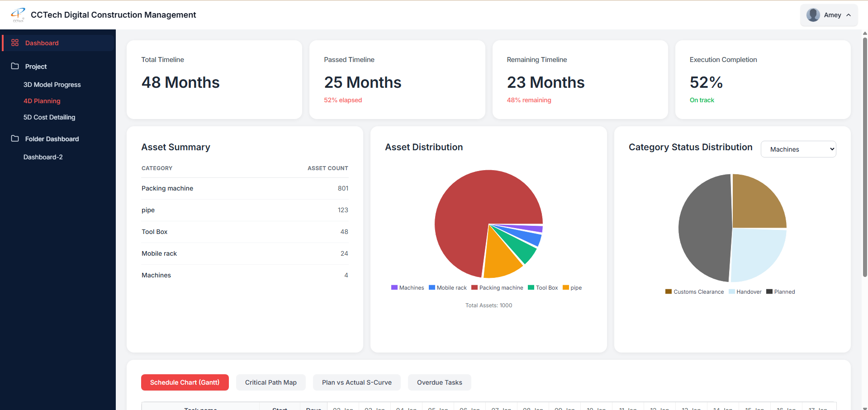Expand the Amey user menu chevron
Viewport: 868px width, 410px height.
[x=849, y=15]
